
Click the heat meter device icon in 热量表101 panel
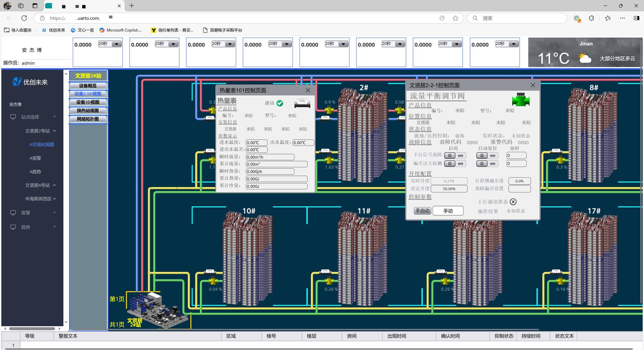click(x=302, y=103)
